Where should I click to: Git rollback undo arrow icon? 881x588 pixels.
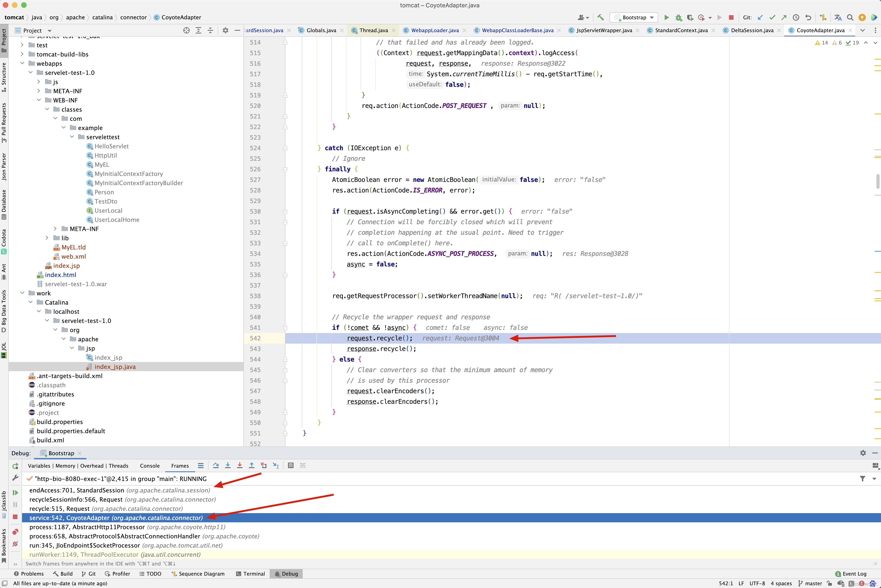[808, 17]
